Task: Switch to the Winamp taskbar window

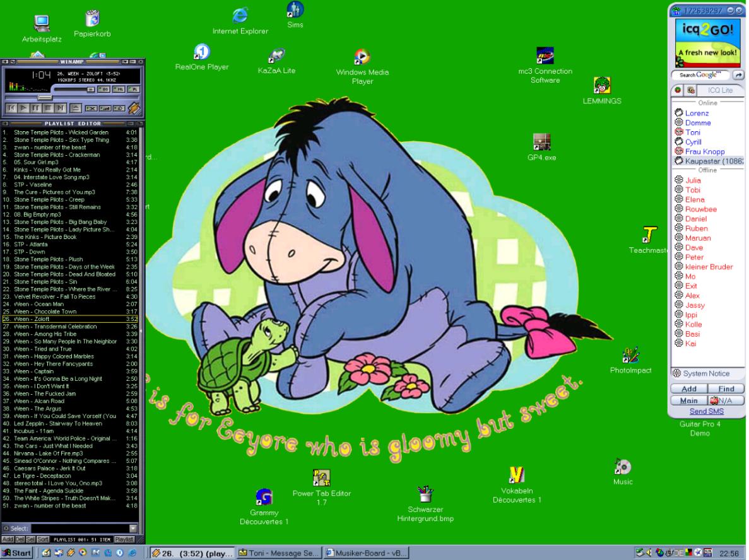Action: [x=192, y=553]
